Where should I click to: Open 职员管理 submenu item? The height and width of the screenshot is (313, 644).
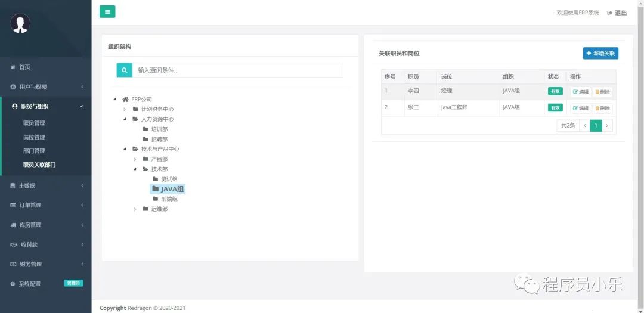(x=34, y=123)
